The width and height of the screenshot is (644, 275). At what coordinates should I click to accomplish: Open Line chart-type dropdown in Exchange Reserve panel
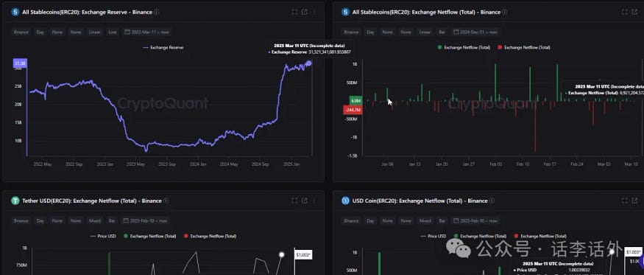point(112,32)
